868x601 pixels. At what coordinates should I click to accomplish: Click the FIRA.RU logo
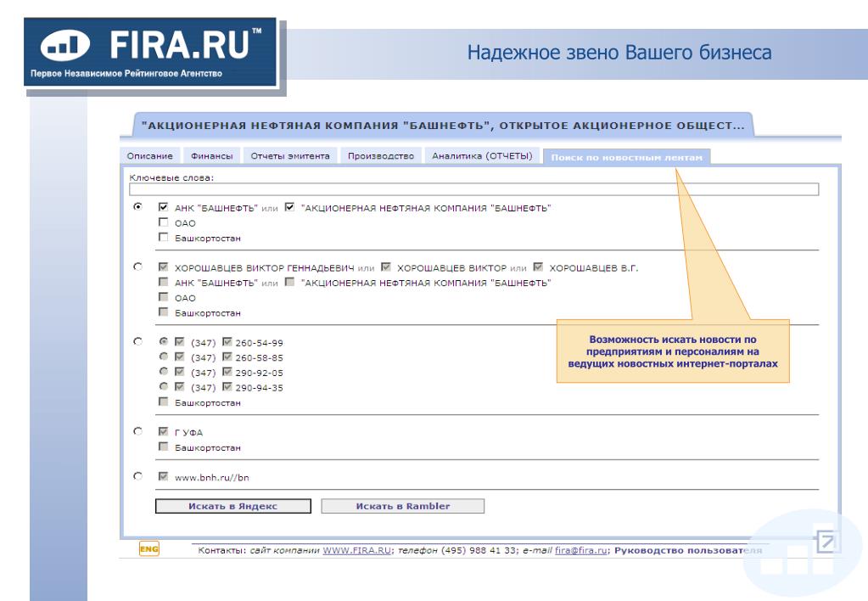pyautogui.click(x=150, y=52)
